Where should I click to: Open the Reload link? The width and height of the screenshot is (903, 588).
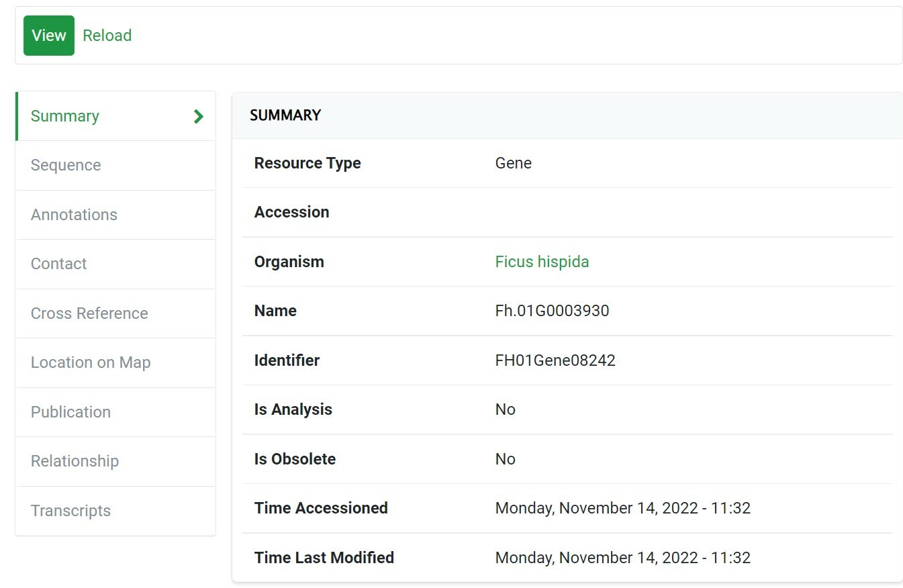[x=107, y=36]
